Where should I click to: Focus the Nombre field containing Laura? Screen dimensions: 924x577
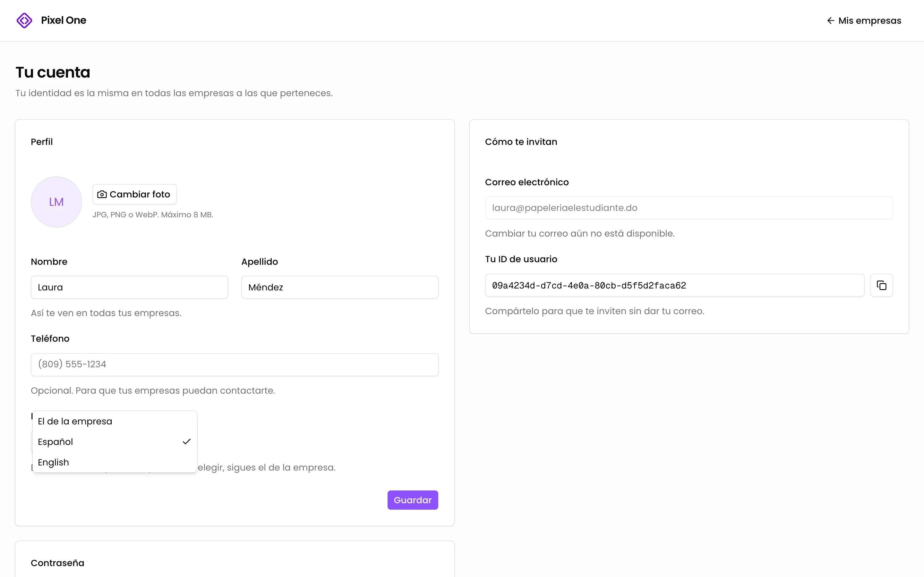point(129,287)
